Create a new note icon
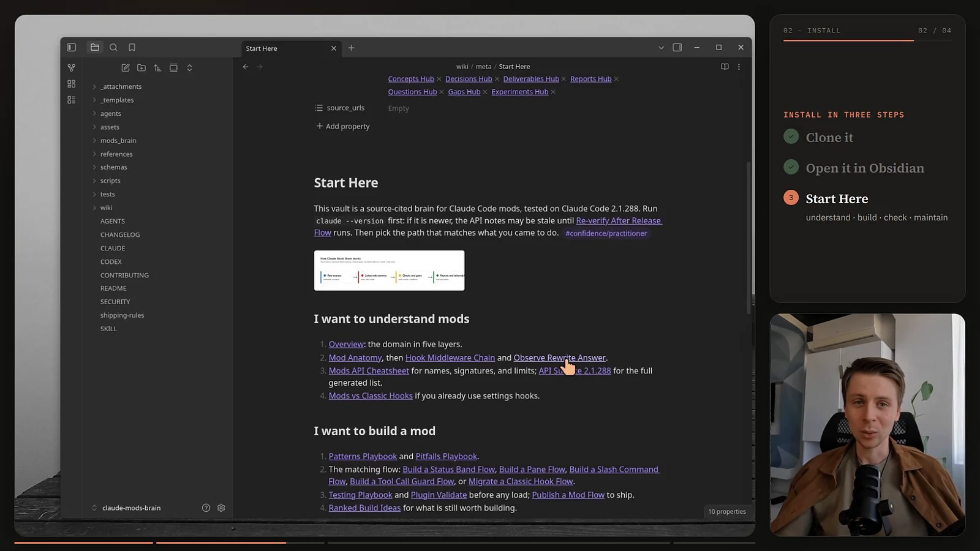Image resolution: width=980 pixels, height=551 pixels. pos(126,68)
